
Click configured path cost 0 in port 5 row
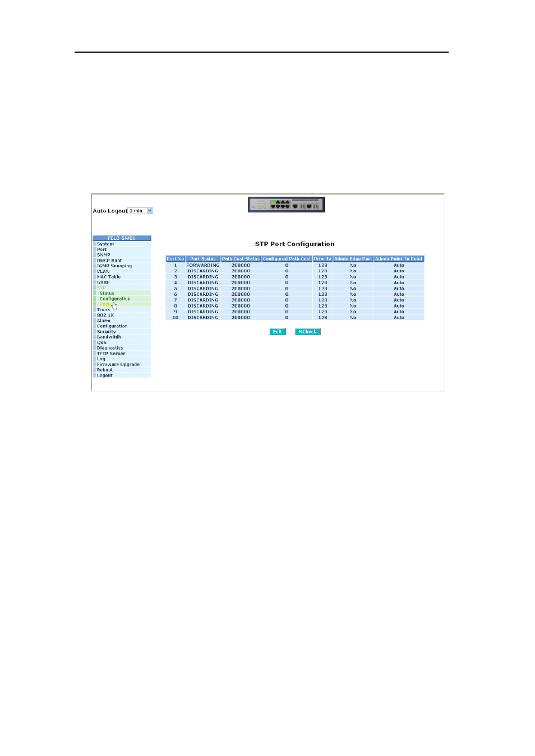(287, 289)
